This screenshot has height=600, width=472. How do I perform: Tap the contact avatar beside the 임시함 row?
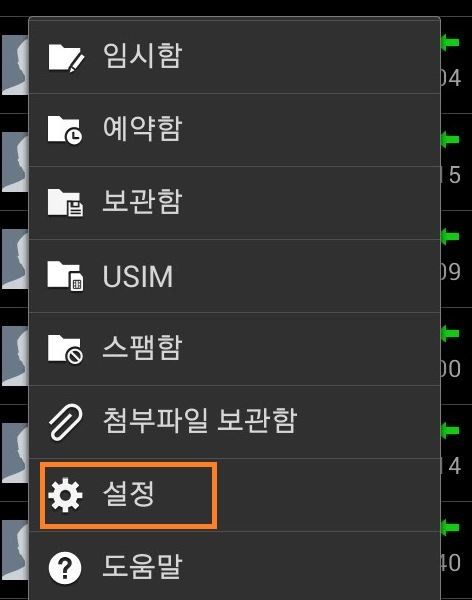(15, 65)
